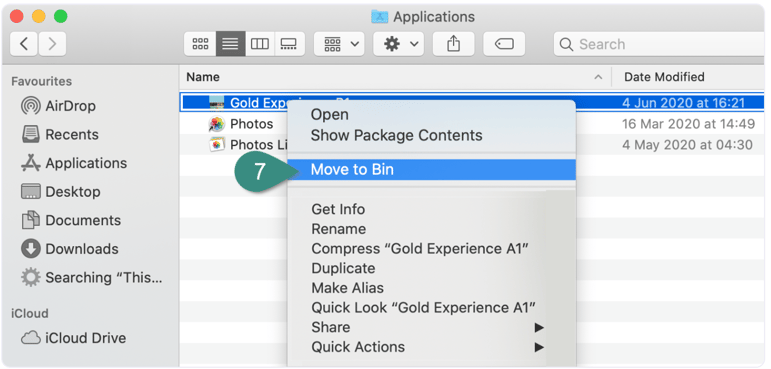
Task: Sort by the Date Modified column header
Action: pos(664,77)
